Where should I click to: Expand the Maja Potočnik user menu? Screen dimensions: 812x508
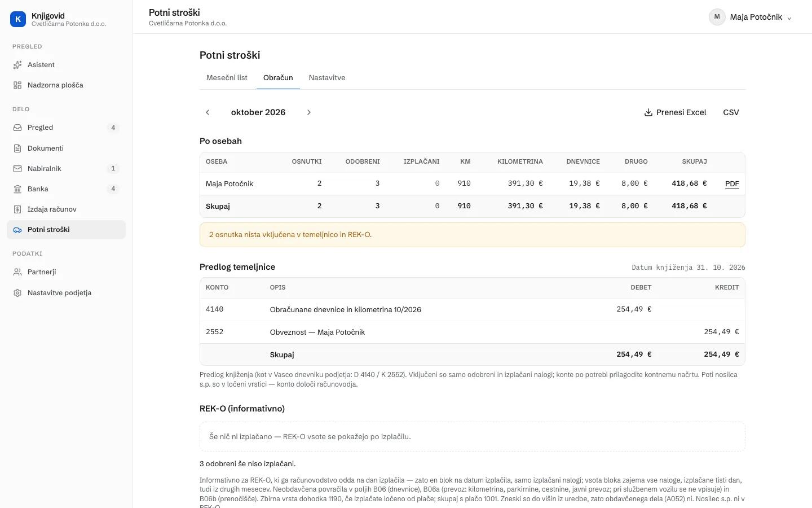click(x=751, y=17)
